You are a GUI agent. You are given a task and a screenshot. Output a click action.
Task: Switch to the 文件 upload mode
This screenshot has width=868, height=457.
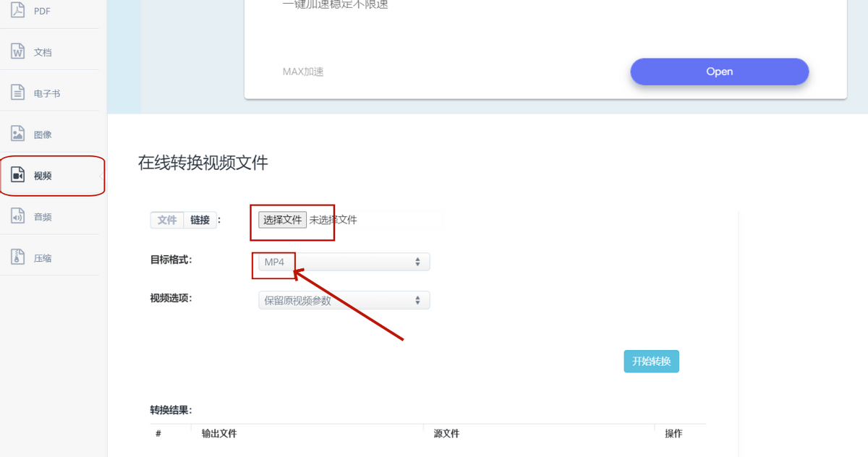point(167,221)
